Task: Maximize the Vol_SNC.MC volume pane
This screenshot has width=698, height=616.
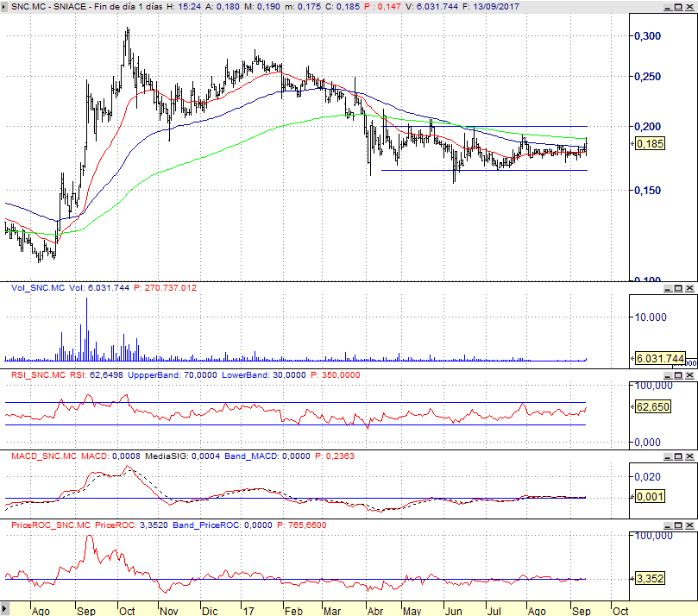Action: pyautogui.click(x=678, y=287)
